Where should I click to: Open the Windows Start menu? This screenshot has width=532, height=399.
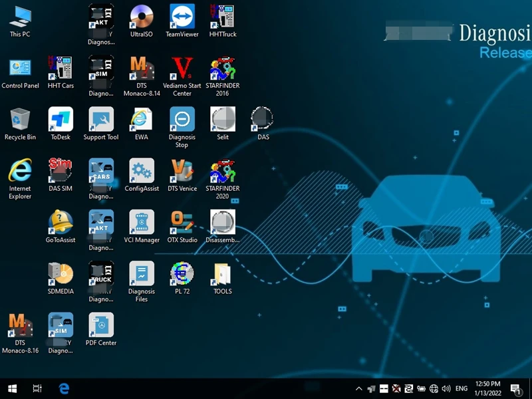pyautogui.click(x=12, y=388)
